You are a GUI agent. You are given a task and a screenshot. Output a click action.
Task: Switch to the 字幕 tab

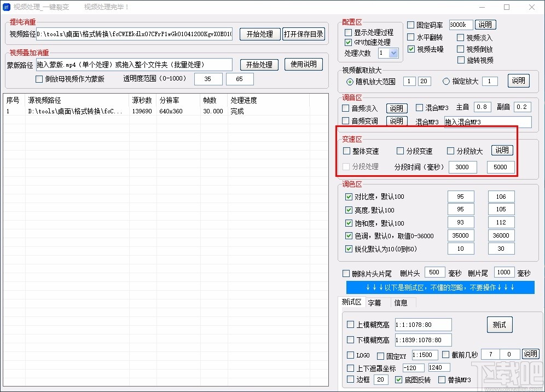(x=375, y=302)
